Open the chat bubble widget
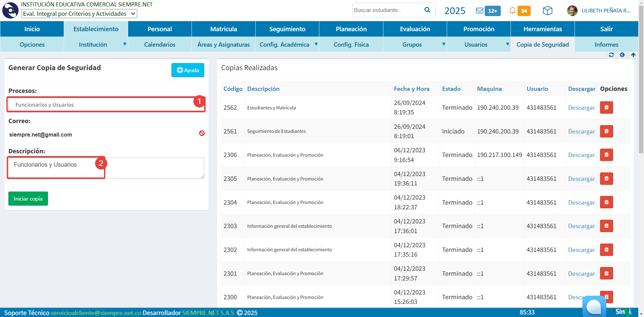Viewport: 644px width, 317px height. pyautogui.click(x=594, y=306)
